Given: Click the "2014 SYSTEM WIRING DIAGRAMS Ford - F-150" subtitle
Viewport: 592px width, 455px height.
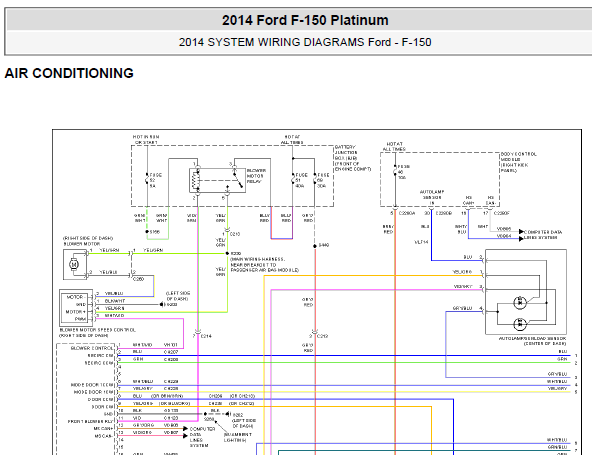Looking at the screenshot, I should (305, 42).
